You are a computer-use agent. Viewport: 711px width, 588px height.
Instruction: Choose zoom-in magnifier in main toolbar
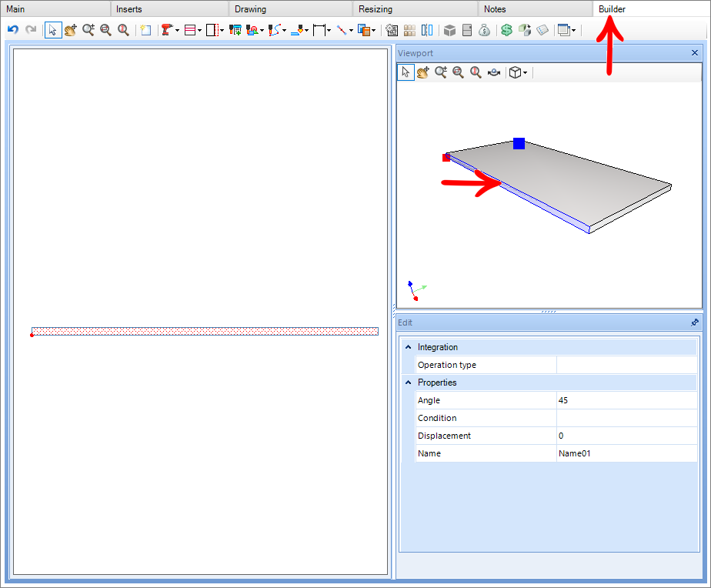pyautogui.click(x=88, y=30)
